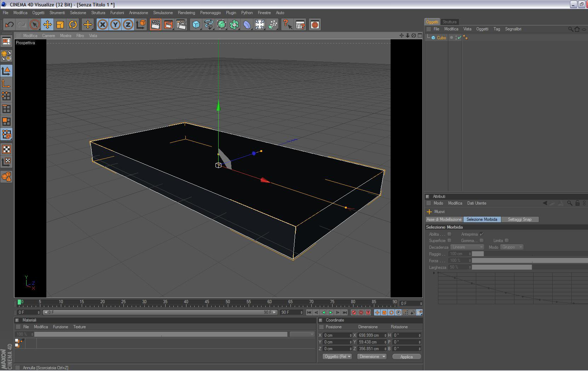Add a cube primitive object
588x371 pixels.
click(196, 25)
